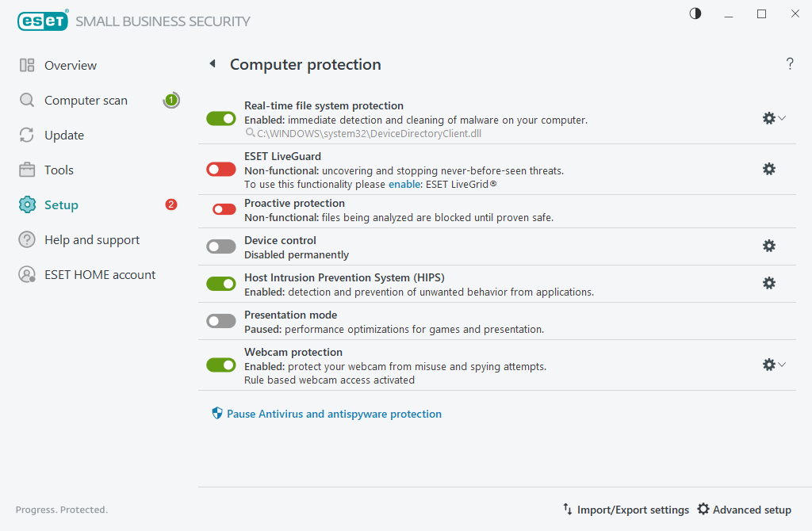Disable Real-time file system protection
812x531 pixels.
point(220,118)
